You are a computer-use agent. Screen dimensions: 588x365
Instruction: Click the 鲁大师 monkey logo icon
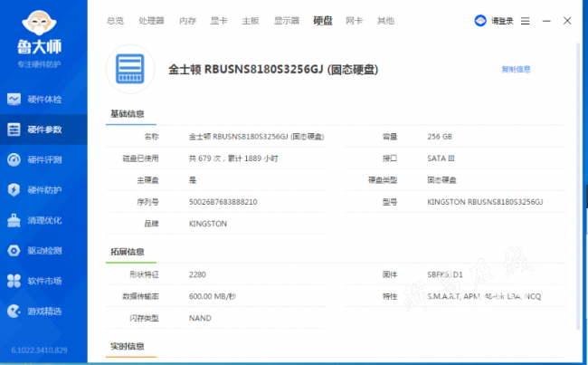click(39, 23)
